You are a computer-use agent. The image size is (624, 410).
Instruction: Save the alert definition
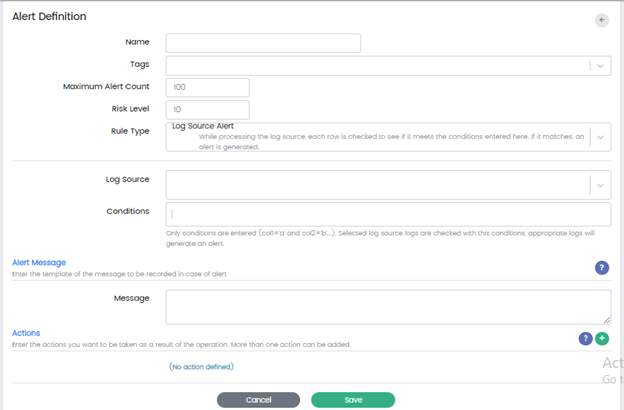pos(352,399)
